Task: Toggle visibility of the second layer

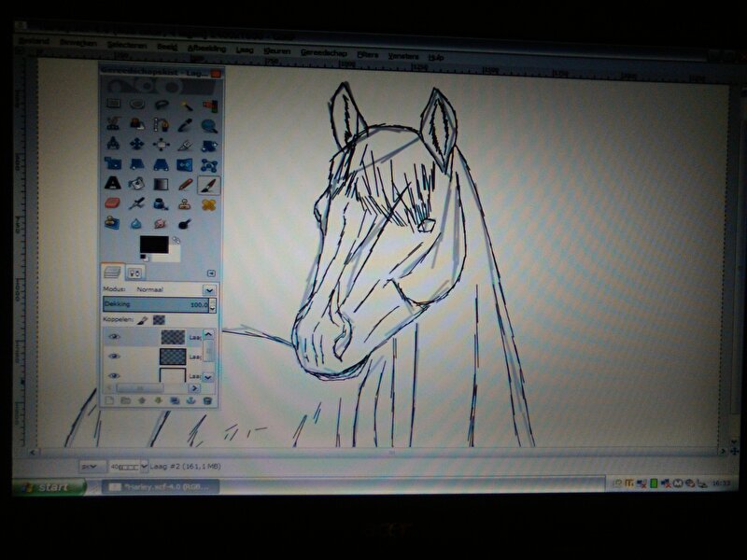Action: pyautogui.click(x=115, y=356)
